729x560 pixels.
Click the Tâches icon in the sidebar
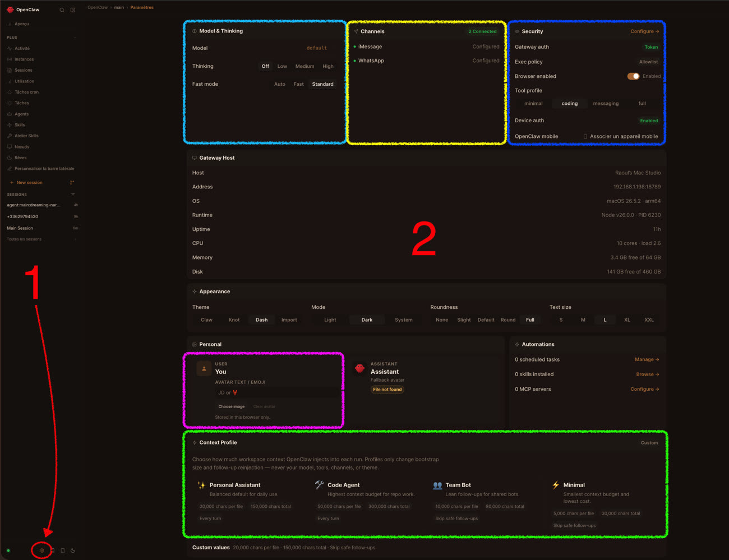[10, 103]
